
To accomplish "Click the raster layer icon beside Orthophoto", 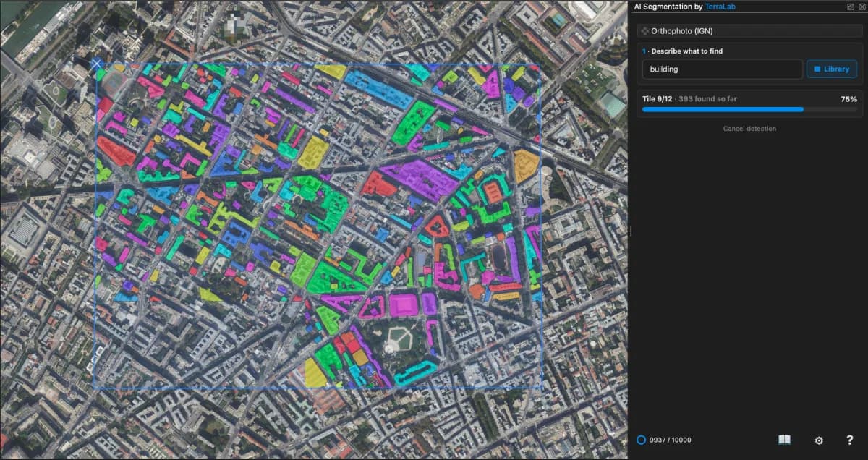I will tap(644, 31).
